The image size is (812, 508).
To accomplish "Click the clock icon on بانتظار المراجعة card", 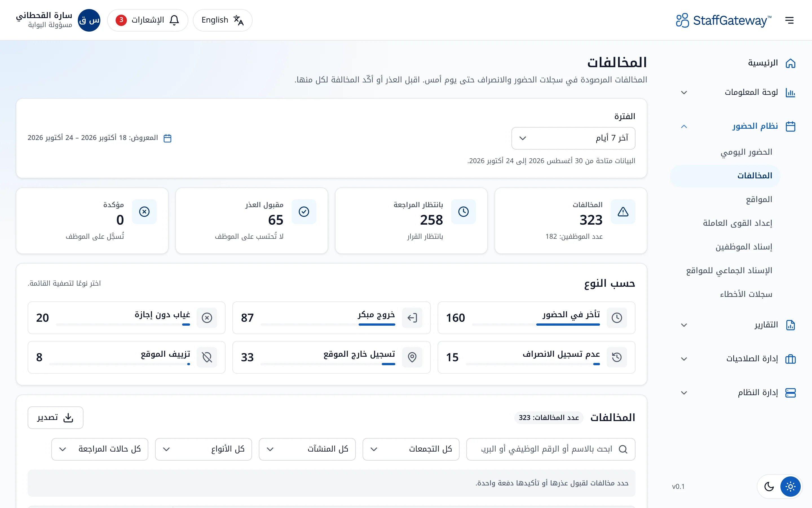I will (464, 212).
